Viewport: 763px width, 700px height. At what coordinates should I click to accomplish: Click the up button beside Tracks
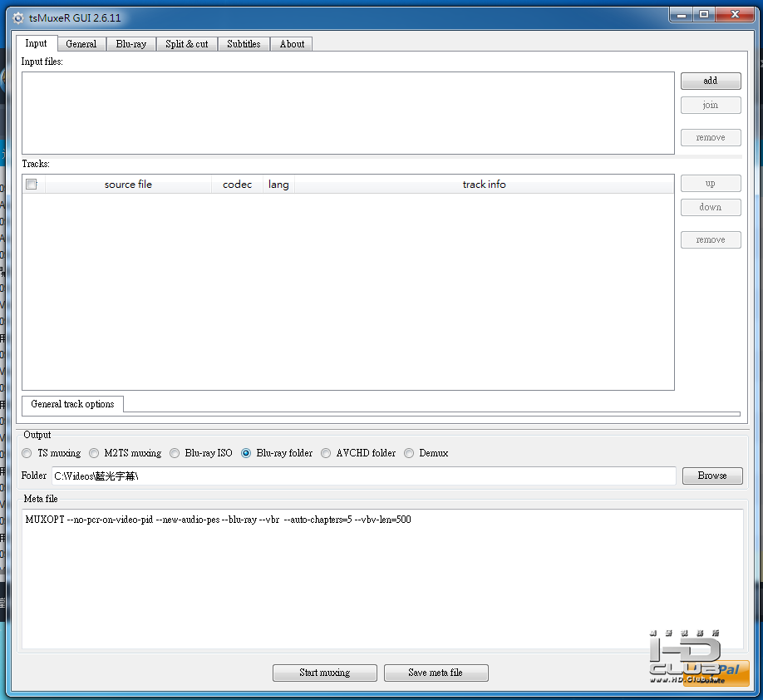click(x=711, y=184)
